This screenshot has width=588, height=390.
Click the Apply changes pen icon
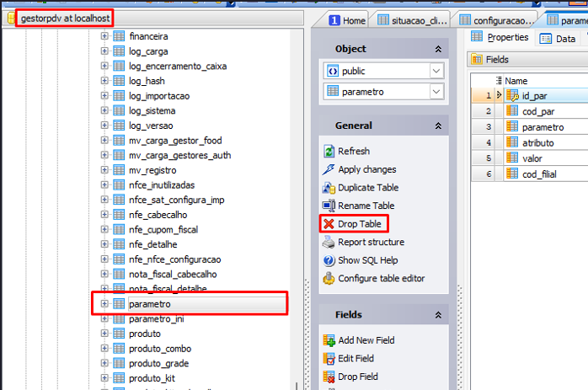click(x=329, y=169)
